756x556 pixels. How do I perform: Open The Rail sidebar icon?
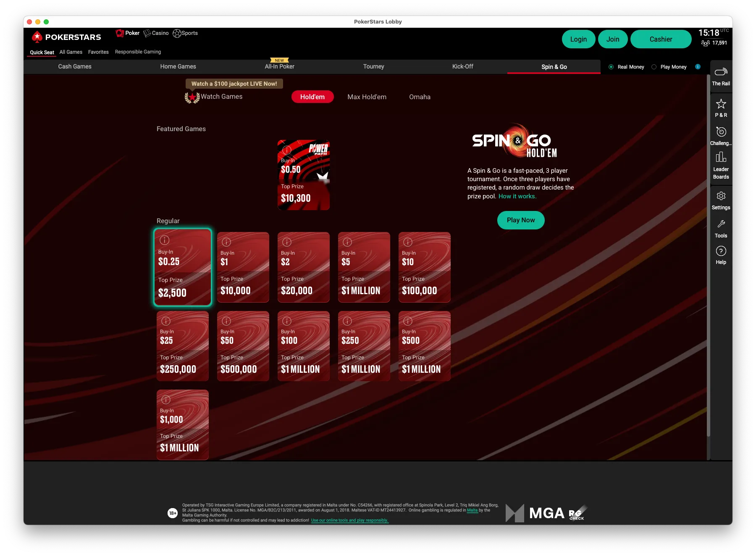pos(721,71)
